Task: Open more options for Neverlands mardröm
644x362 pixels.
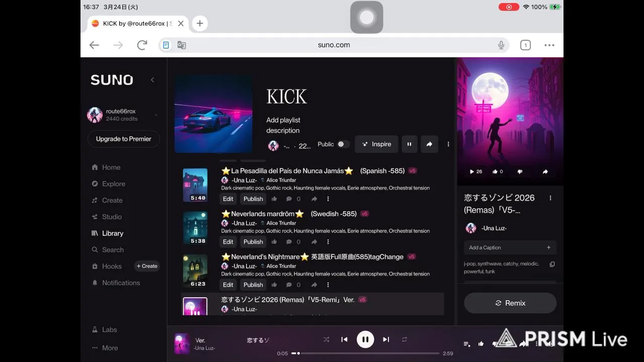Action: coord(328,242)
